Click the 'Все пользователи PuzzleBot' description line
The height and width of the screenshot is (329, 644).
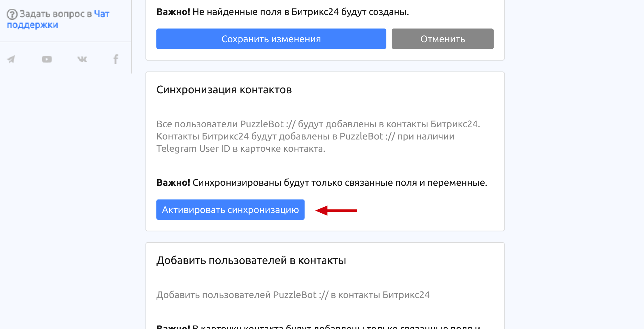pos(318,124)
